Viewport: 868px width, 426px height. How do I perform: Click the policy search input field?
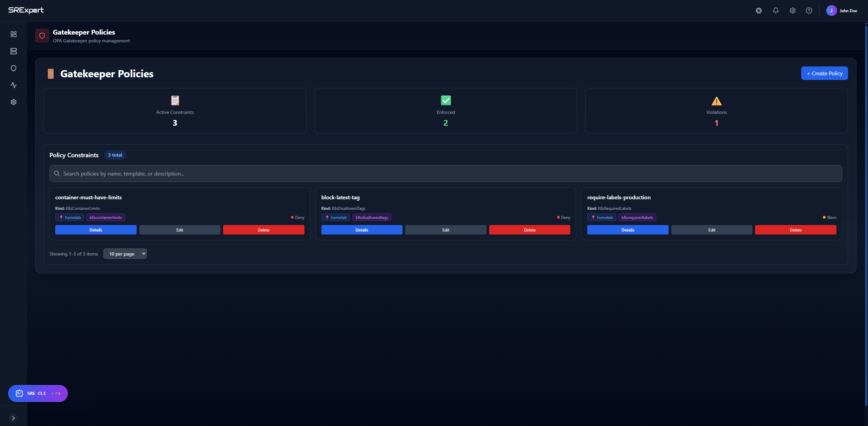(446, 174)
